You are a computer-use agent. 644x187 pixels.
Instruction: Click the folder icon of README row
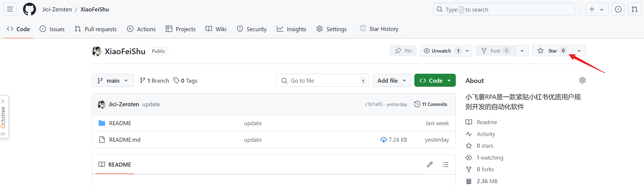pyautogui.click(x=102, y=123)
